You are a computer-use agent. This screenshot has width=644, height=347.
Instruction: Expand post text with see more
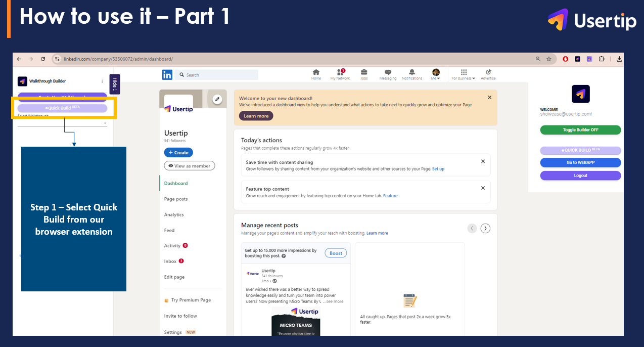tap(334, 301)
